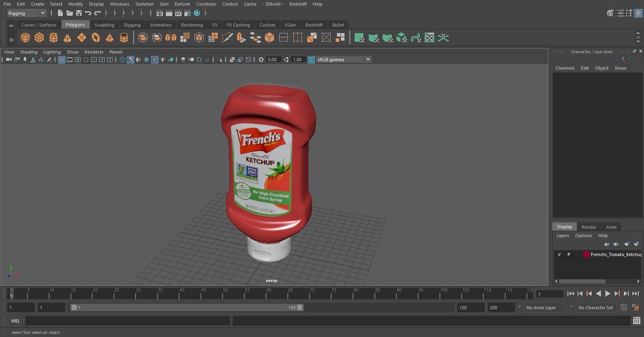
Task: Toggle textured display checker button
Action: (155, 60)
